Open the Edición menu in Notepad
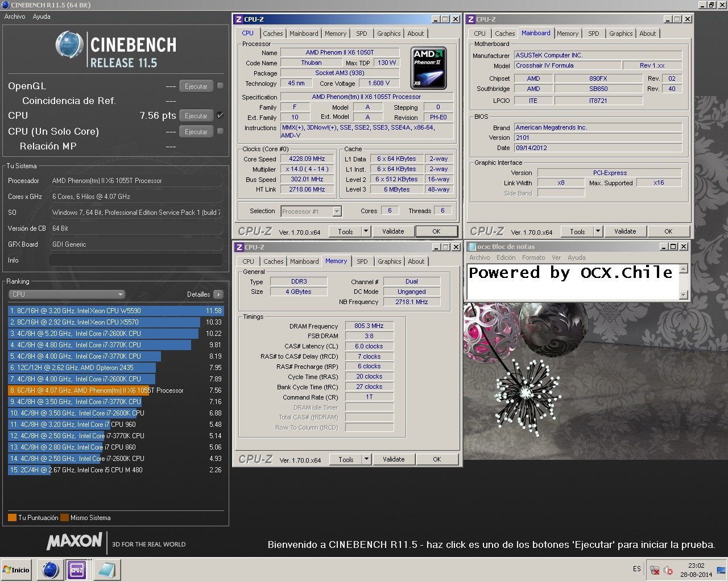The height and width of the screenshot is (582, 728). tap(506, 257)
